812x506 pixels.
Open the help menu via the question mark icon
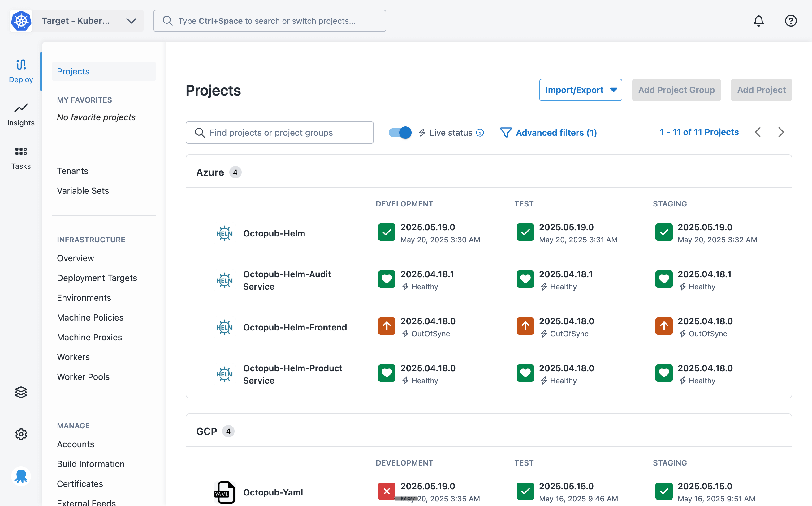[x=791, y=21]
